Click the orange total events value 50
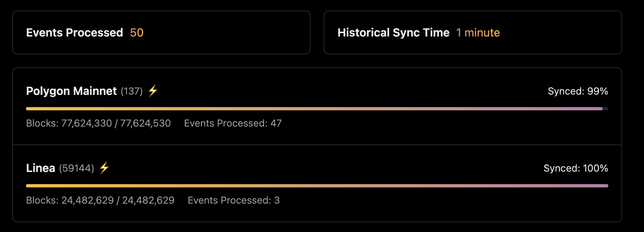This screenshot has height=232, width=644. 137,32
